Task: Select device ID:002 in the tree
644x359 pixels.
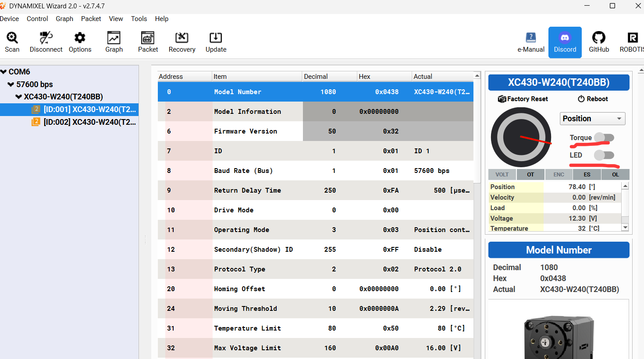Action: (x=69, y=122)
